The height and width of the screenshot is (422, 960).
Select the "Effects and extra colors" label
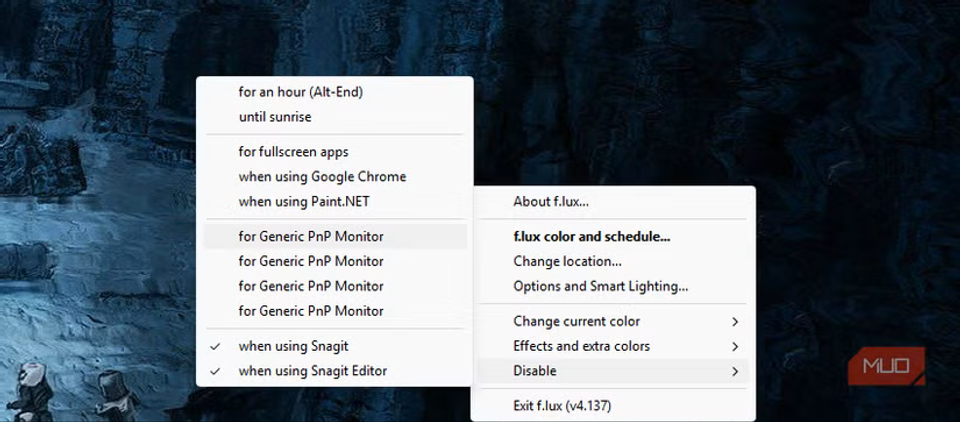pos(581,346)
